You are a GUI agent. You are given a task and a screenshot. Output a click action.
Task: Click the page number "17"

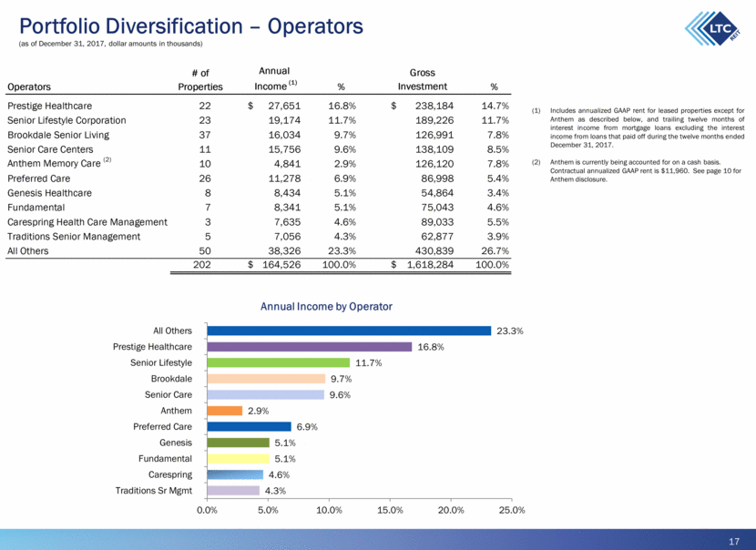pyautogui.click(x=734, y=541)
